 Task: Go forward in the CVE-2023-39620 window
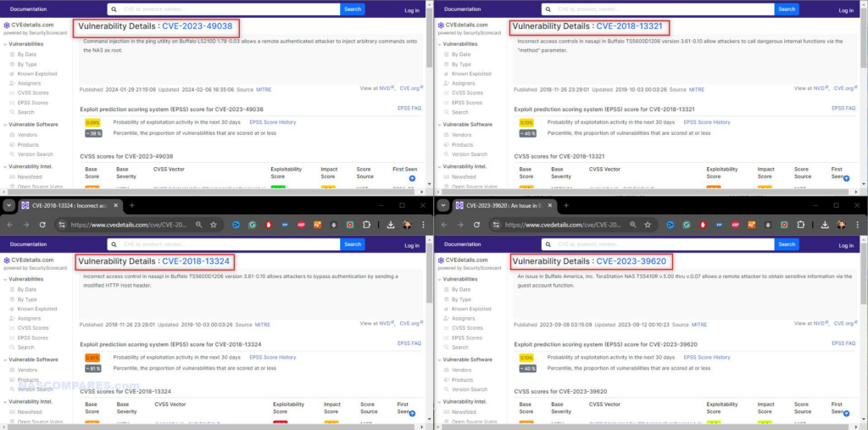460,225
